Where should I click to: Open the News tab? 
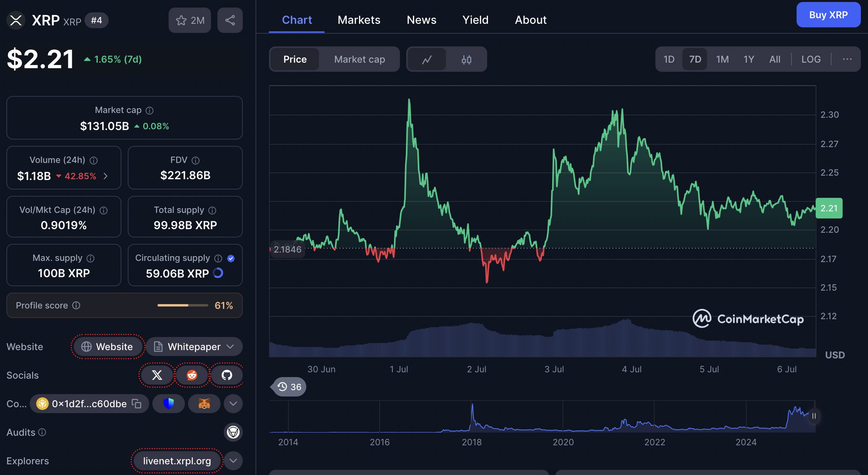(421, 20)
